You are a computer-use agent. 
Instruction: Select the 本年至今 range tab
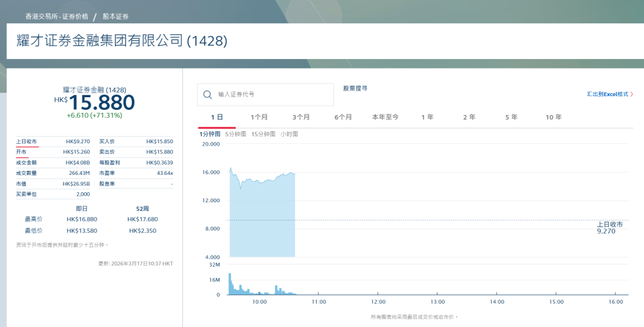pos(385,118)
